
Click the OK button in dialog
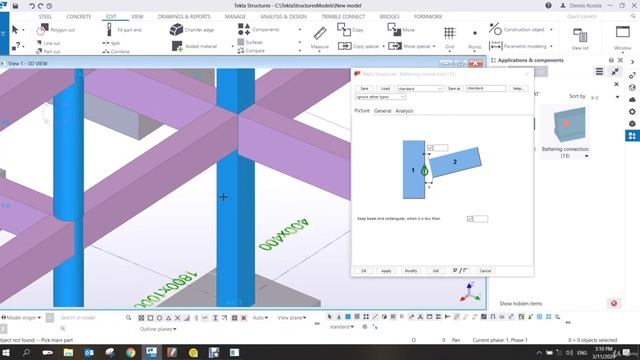[364, 271]
